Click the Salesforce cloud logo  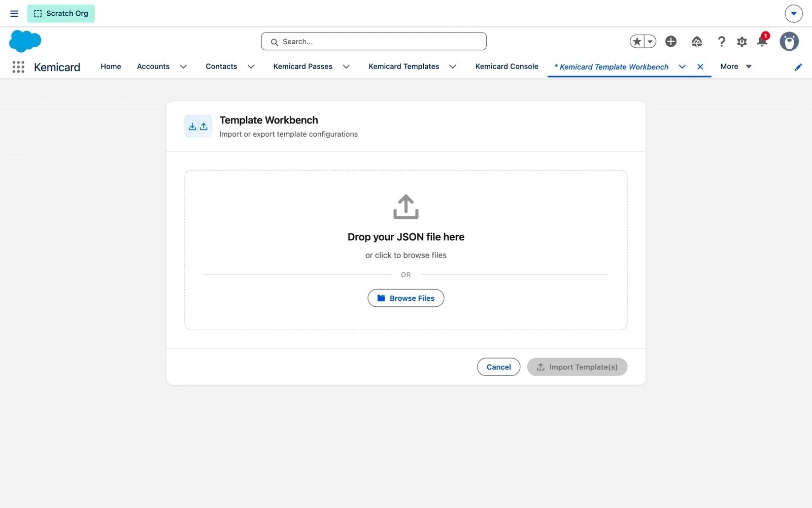pos(25,41)
